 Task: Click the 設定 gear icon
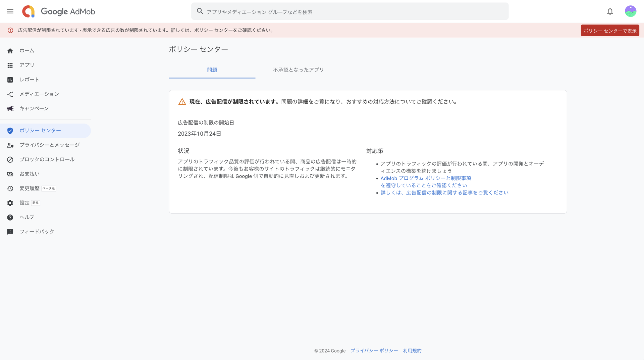[x=10, y=203]
